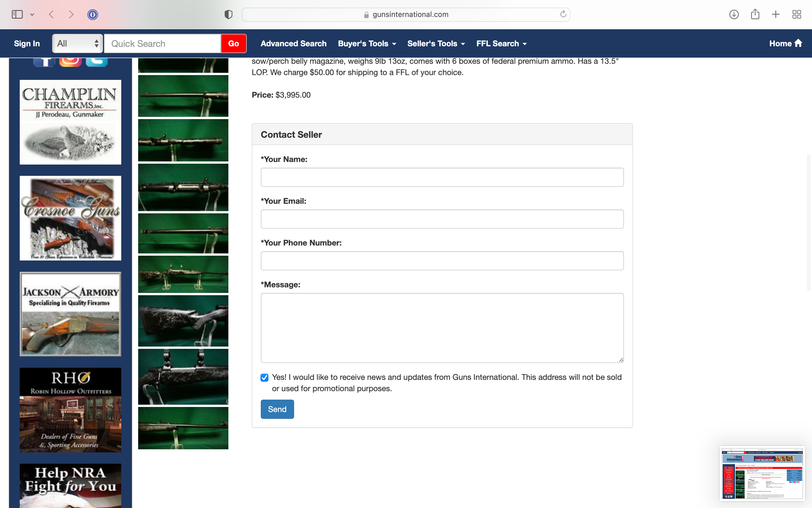Open the Robin Hollow Outfitters ad banner

(70, 410)
